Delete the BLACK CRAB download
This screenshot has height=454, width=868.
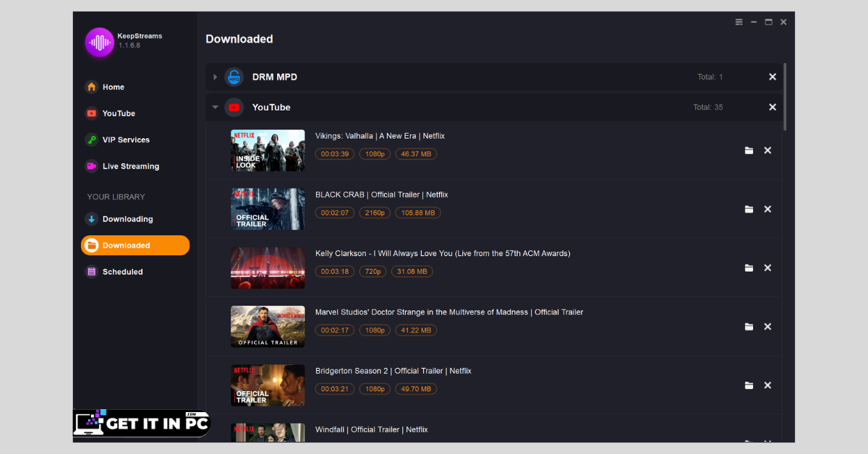point(767,209)
